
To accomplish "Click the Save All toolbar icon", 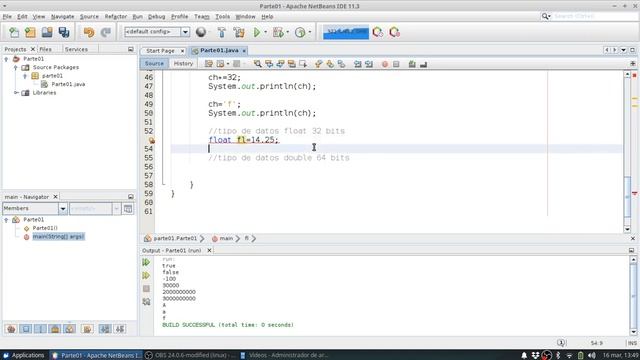I will tap(64, 32).
